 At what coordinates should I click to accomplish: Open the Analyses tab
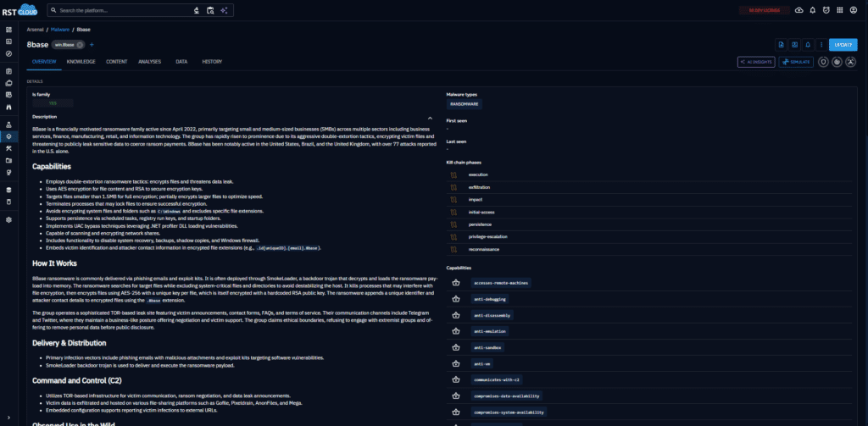[x=150, y=62]
